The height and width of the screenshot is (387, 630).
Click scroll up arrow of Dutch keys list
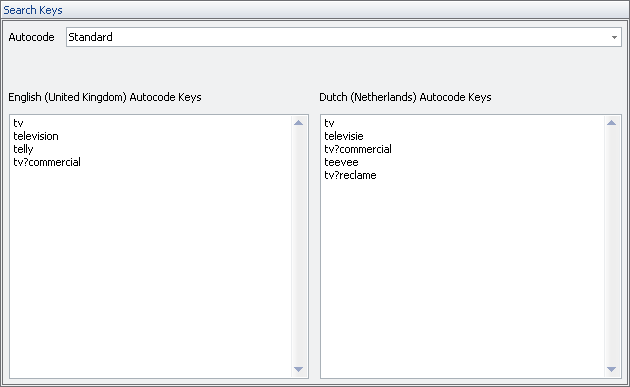point(612,123)
